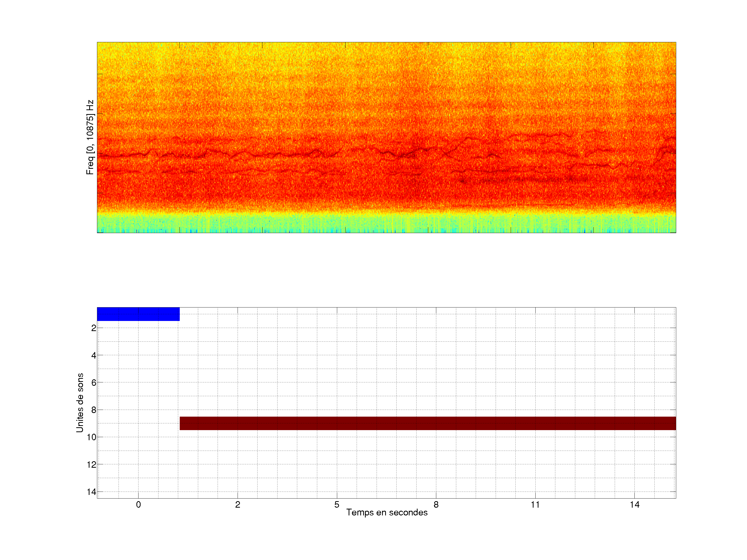Click the yellow top band of the spectrogram
The image size is (747, 560).
pyautogui.click(x=386, y=54)
